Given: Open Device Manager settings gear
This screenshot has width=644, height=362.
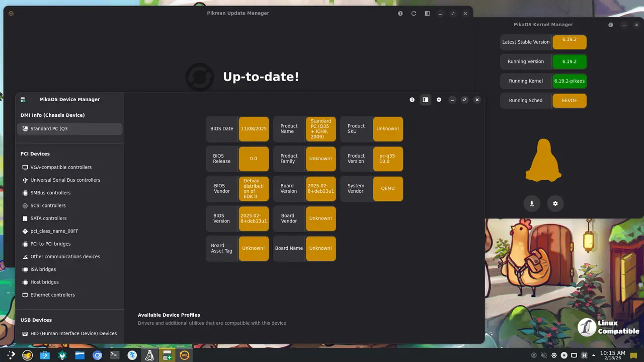Looking at the screenshot, I should (439, 100).
